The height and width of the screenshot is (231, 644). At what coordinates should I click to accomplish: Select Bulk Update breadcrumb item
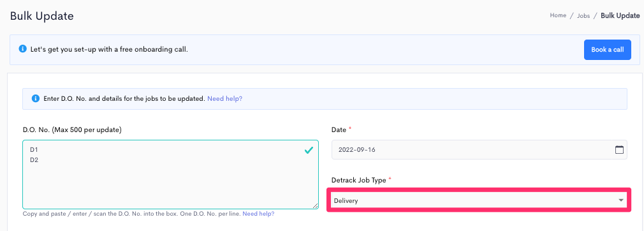tap(620, 15)
